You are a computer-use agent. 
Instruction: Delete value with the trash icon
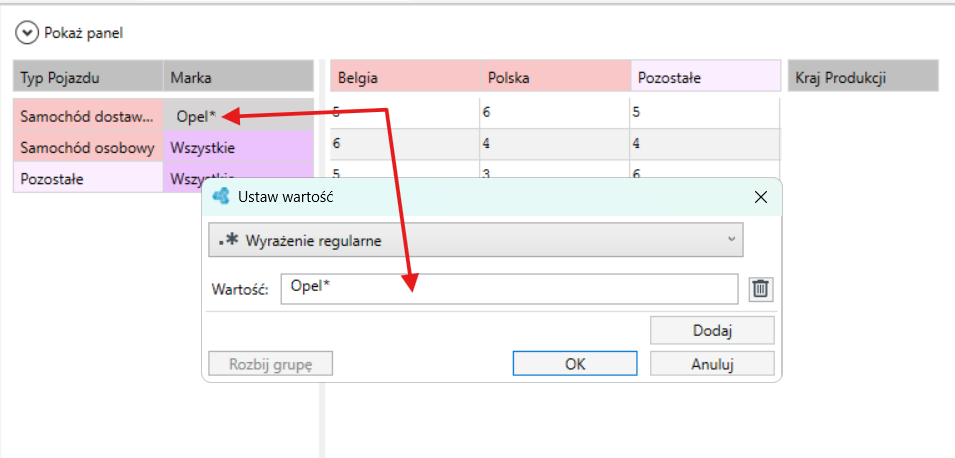click(761, 289)
